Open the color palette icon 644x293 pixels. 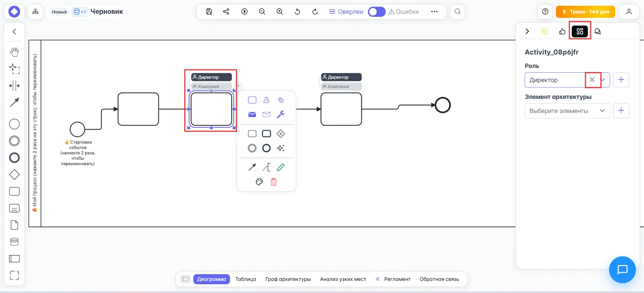[x=259, y=182]
